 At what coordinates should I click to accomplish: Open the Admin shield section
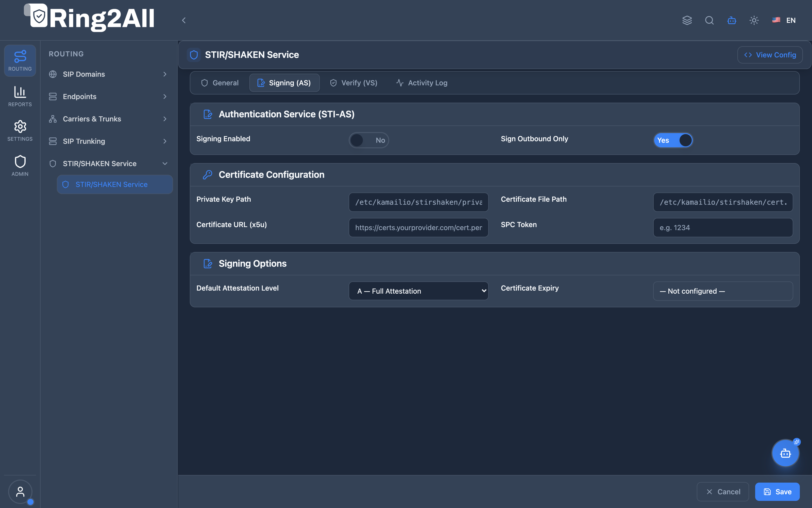coord(20,166)
